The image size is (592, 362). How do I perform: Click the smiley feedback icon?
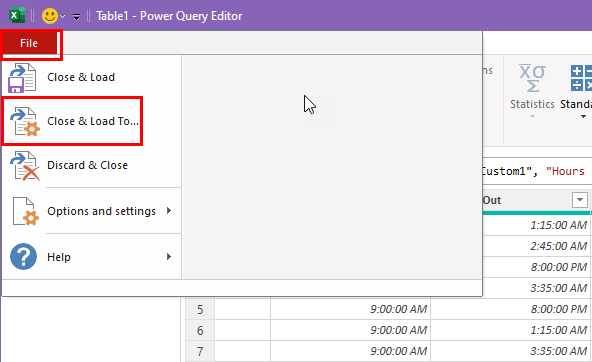point(49,16)
